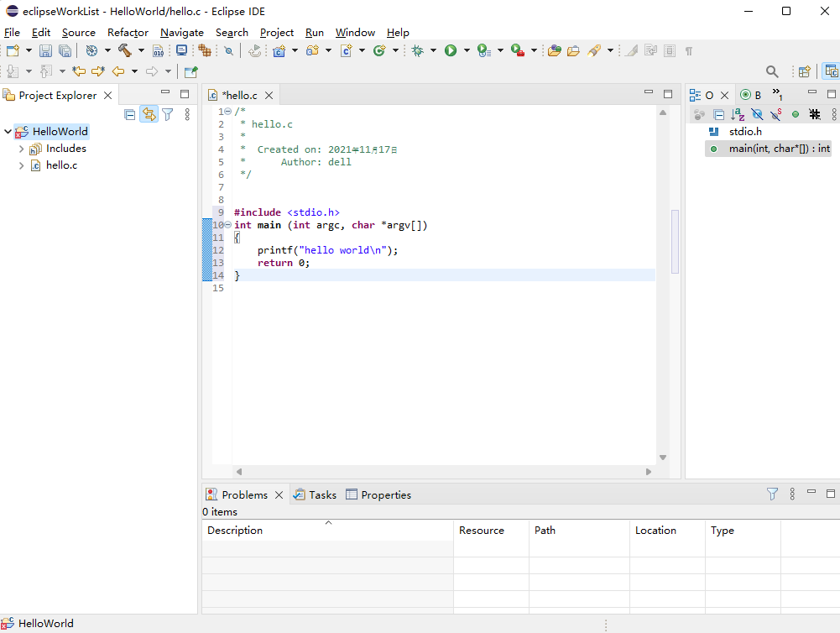Click the Debug bug icon
Screen dimensions: 840x633
click(x=417, y=51)
